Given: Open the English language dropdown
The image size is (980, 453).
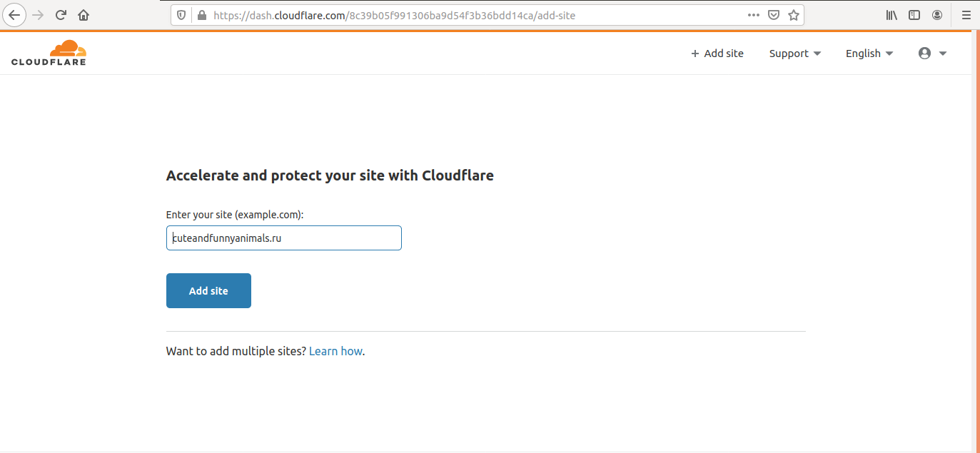Looking at the screenshot, I should 869,54.
